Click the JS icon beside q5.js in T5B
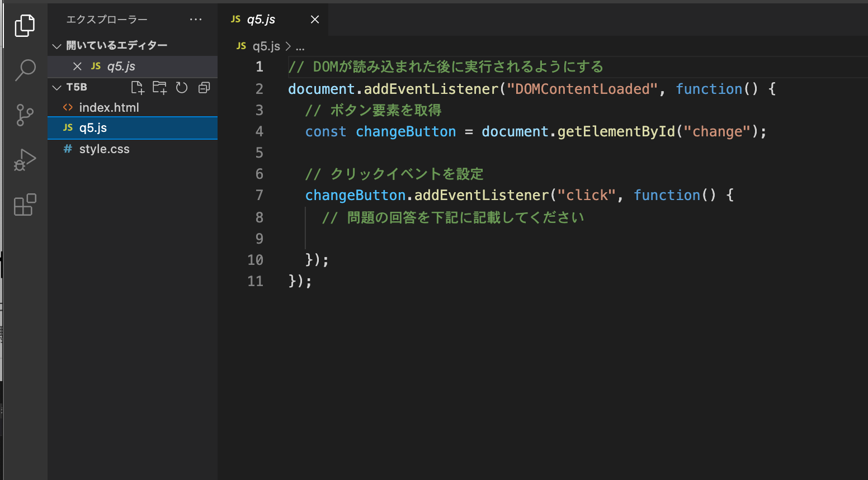Image resolution: width=868 pixels, height=480 pixels. coord(68,128)
